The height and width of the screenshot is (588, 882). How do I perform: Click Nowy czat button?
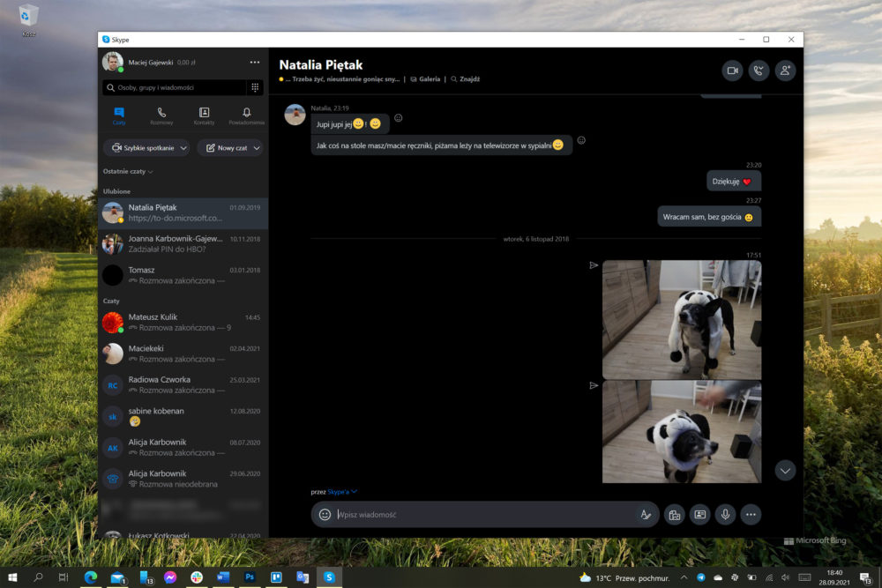(x=227, y=148)
